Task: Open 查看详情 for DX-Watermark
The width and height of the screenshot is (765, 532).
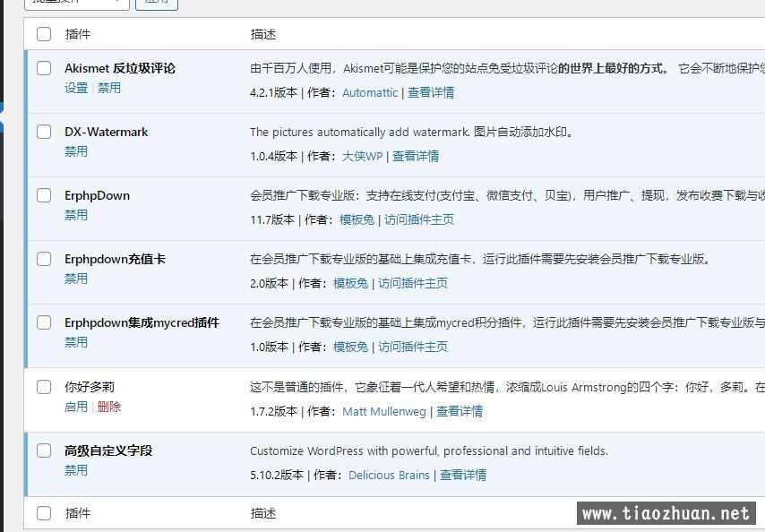Action: pos(416,156)
